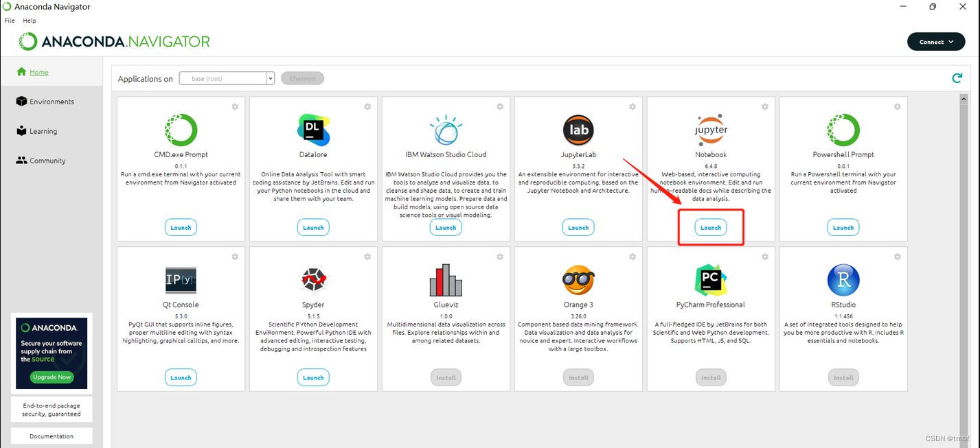Install PyCharm Professional

tap(711, 377)
